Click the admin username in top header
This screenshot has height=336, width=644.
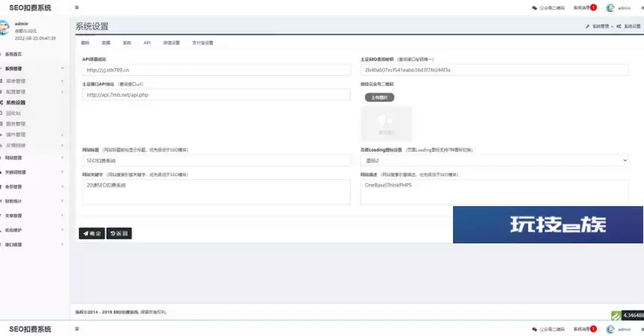point(624,7)
